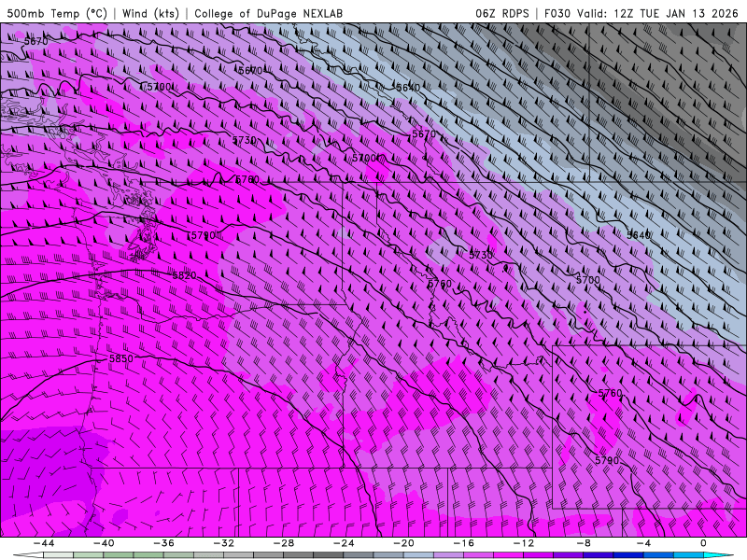The height and width of the screenshot is (560, 747).
Task: Click the 'F030' forecast hour text
Action: 557,13
